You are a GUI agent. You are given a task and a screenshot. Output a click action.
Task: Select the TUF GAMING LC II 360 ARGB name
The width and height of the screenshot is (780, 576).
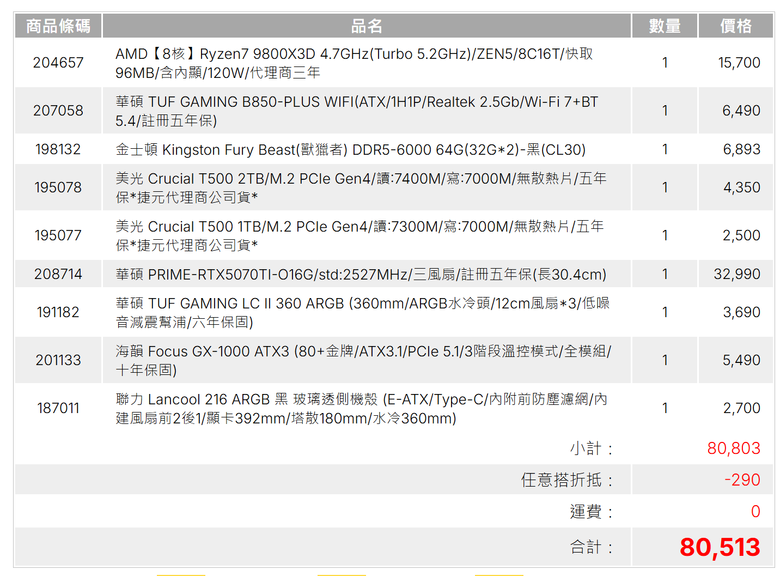pos(362,313)
